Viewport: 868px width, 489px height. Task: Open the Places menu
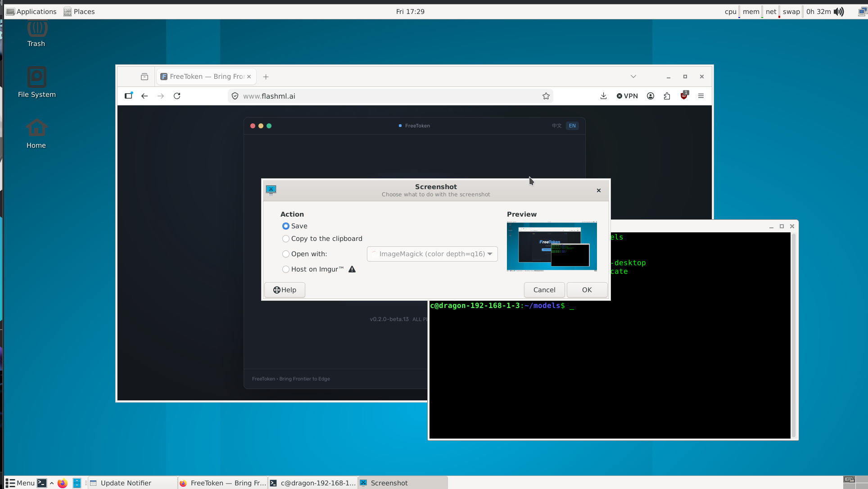point(79,12)
